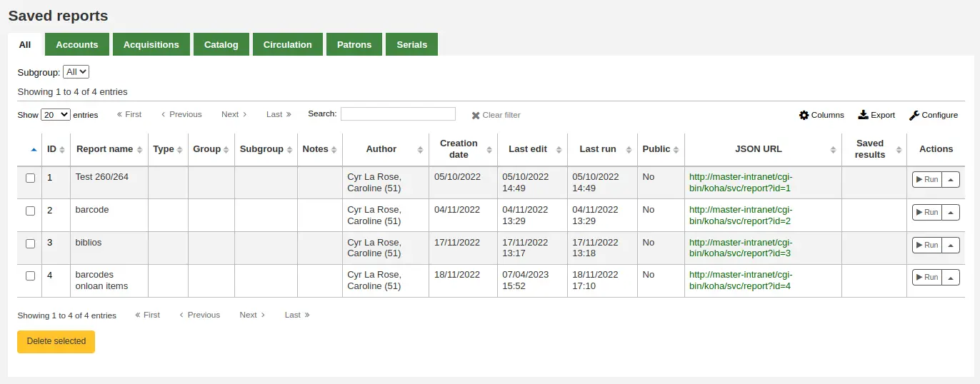The height and width of the screenshot is (384, 980).
Task: Run the biblios report
Action: pyautogui.click(x=927, y=245)
